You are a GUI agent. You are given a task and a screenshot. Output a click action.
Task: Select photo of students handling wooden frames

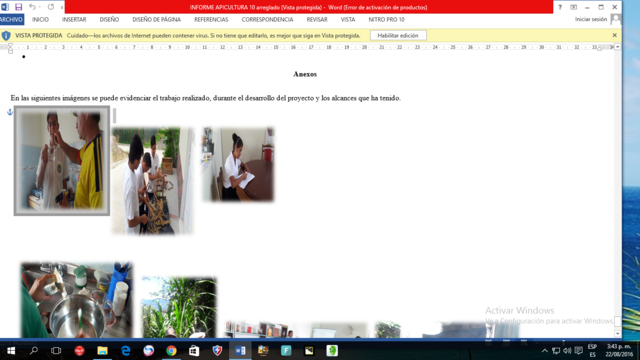[153, 181]
